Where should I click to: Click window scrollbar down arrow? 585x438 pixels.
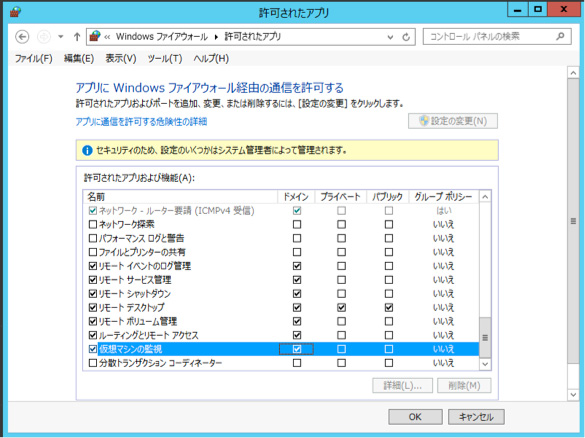(x=573, y=394)
